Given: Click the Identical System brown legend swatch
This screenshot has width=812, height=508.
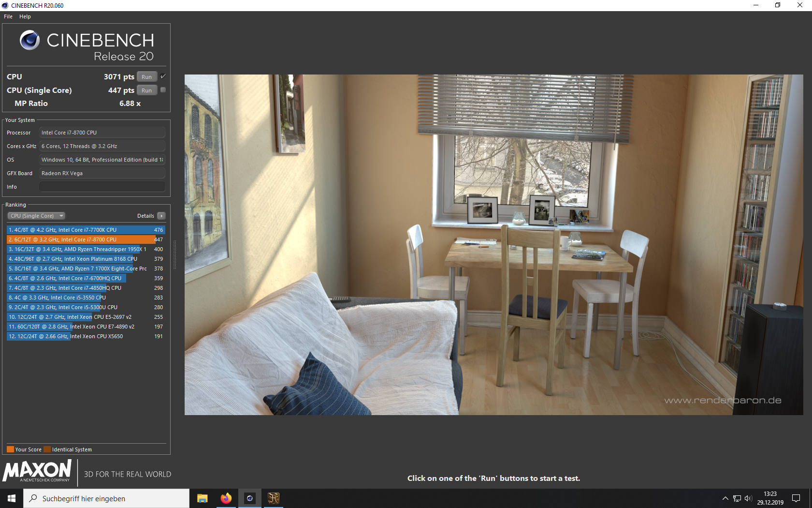Looking at the screenshot, I should [x=47, y=449].
